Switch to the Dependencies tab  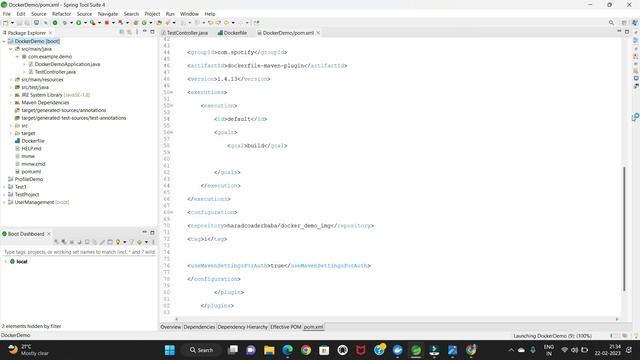(199, 327)
